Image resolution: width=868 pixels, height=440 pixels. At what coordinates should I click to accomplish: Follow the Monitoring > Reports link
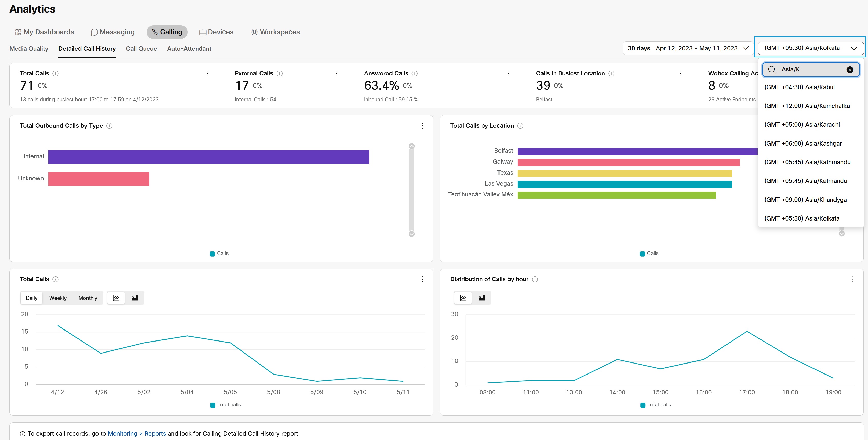(137, 433)
